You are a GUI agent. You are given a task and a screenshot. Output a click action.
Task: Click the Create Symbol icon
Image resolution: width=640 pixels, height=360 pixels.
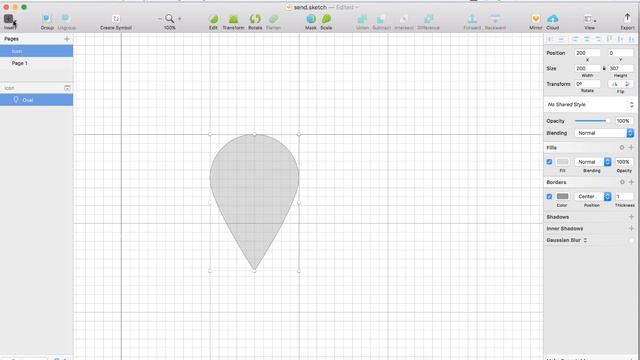coord(116,19)
